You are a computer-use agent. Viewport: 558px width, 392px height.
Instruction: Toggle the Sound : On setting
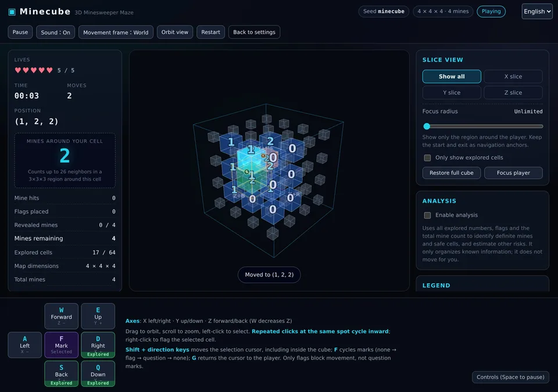(56, 32)
